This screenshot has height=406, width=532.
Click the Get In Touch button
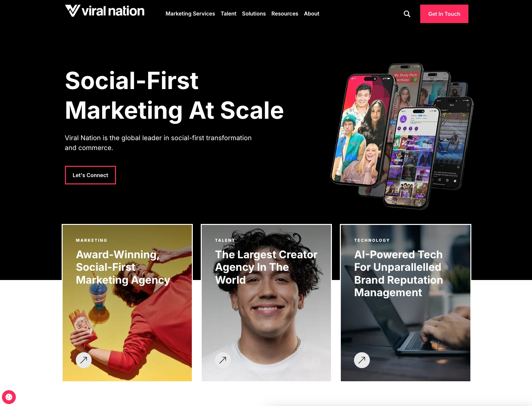[444, 14]
